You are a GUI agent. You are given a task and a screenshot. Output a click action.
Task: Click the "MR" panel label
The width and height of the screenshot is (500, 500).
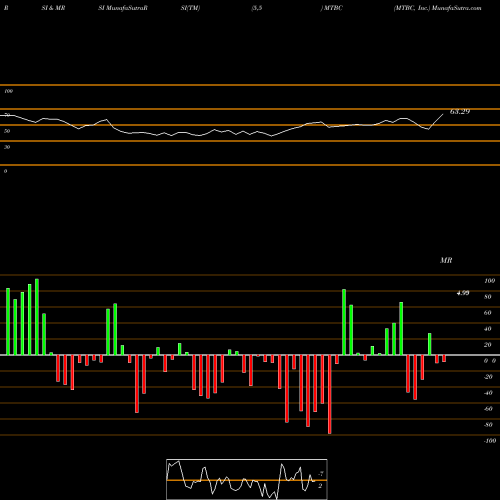click(446, 260)
